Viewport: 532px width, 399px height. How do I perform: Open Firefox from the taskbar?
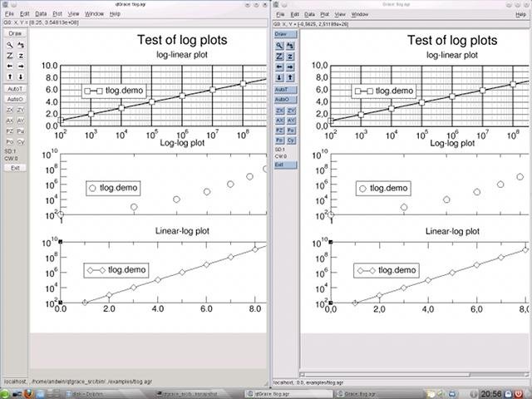27,394
